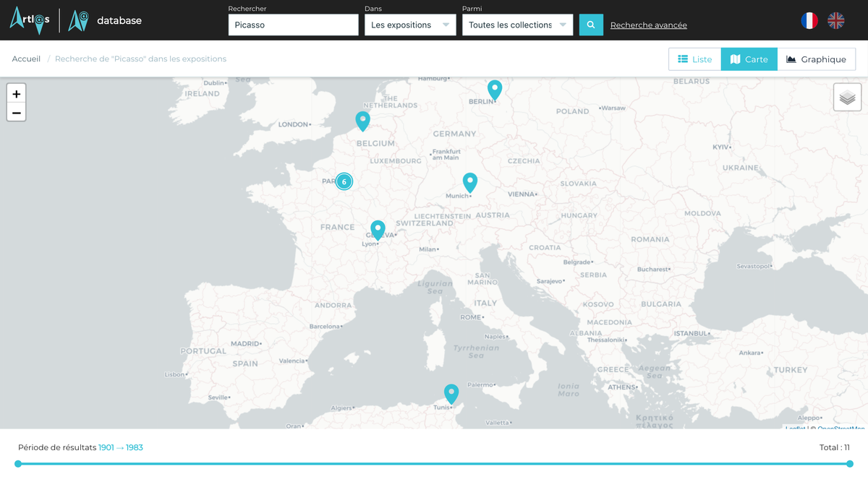868x482 pixels.
Task: Select the Carte view tab
Action: (749, 59)
